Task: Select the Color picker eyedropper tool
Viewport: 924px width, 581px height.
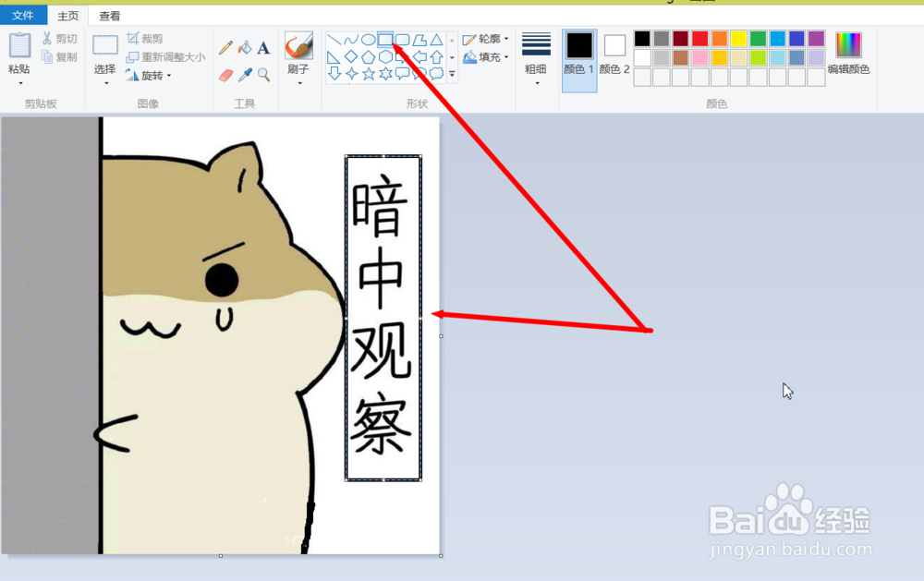Action: (245, 75)
